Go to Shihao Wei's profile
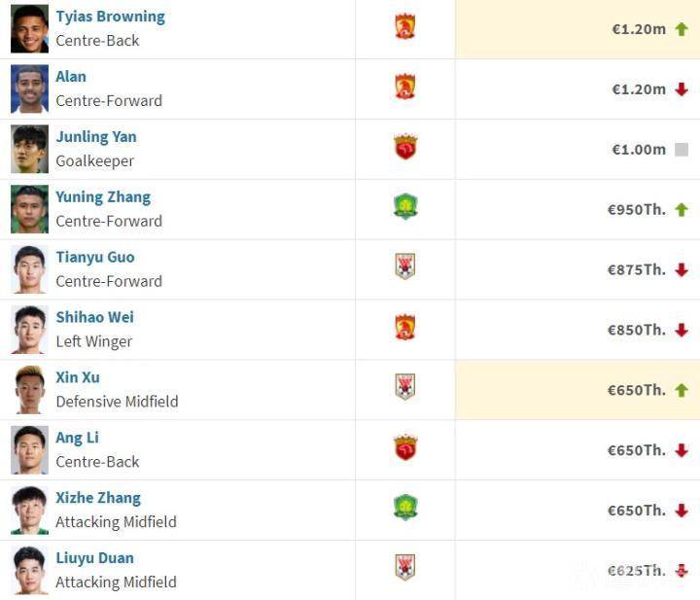Image resolution: width=700 pixels, height=600 pixels. click(94, 317)
